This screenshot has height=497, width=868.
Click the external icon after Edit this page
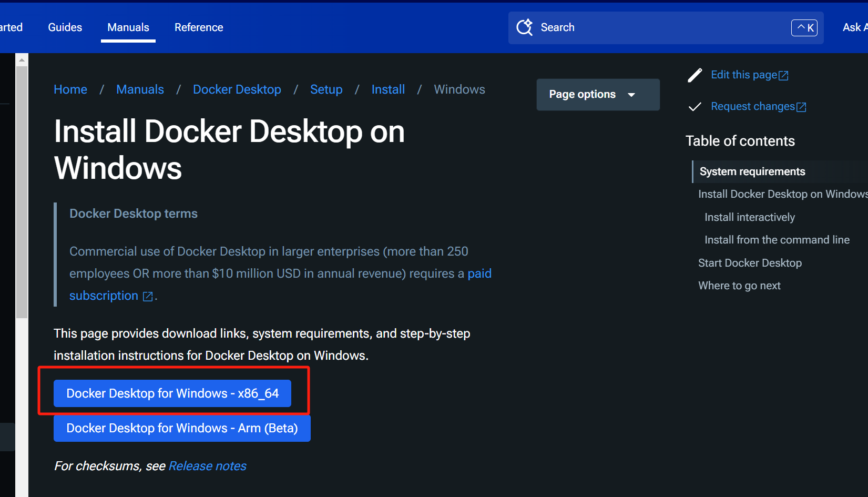783,76
